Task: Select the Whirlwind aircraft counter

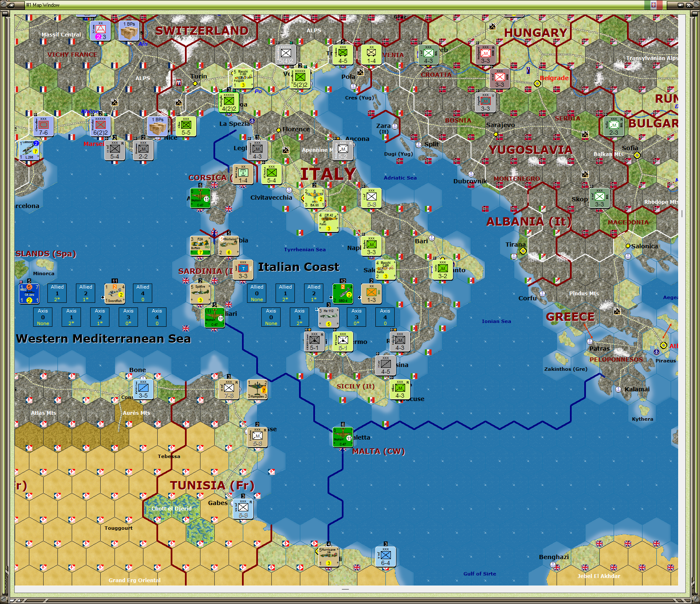Action: coord(229,246)
